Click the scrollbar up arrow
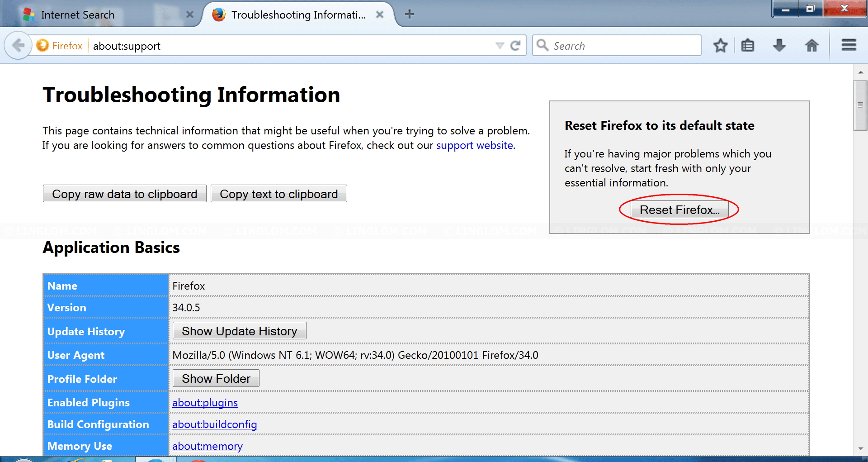 (x=860, y=72)
